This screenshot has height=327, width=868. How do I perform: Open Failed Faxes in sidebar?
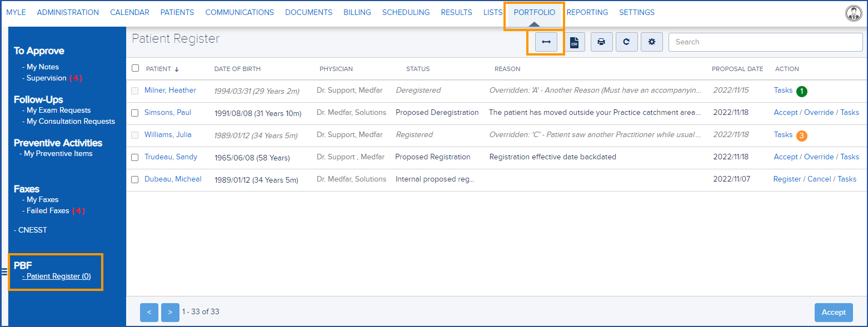[x=48, y=211]
